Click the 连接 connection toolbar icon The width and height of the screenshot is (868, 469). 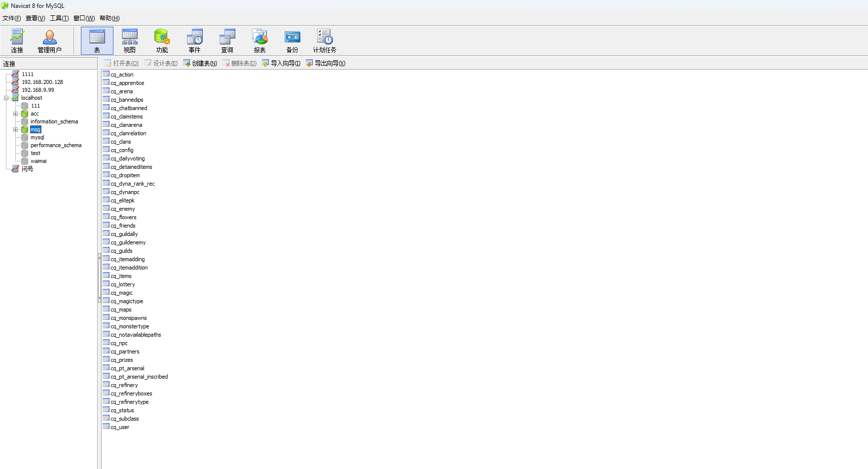pyautogui.click(x=17, y=41)
